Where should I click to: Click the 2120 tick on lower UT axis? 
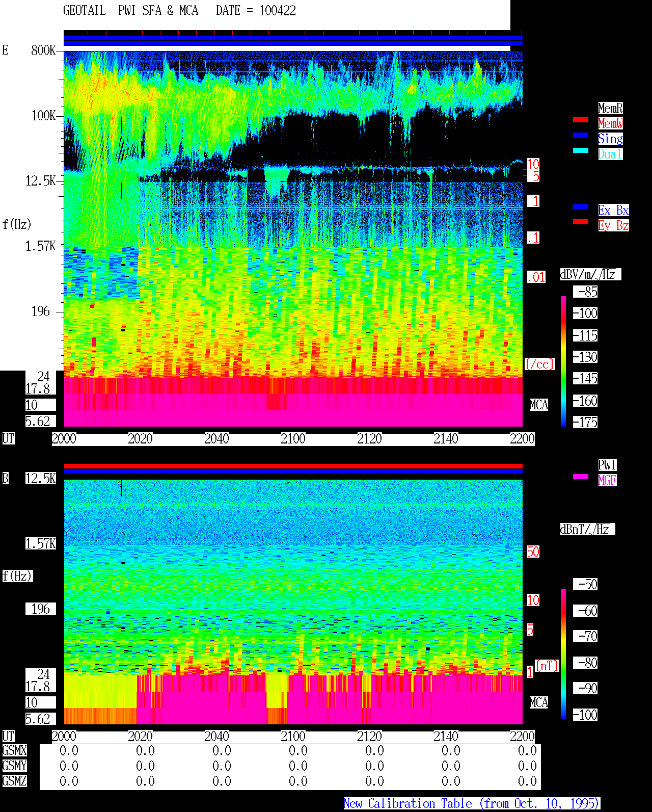coord(369,737)
